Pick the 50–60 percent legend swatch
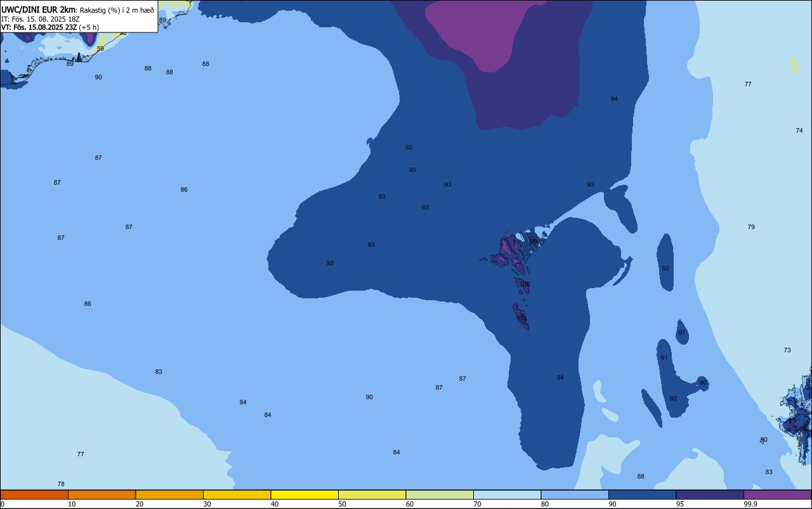 372,494
